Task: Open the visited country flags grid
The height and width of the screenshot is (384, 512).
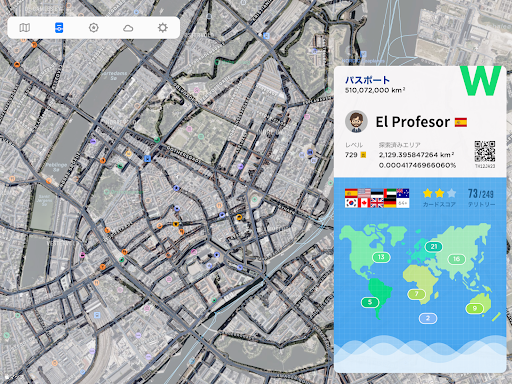Action: 377,198
